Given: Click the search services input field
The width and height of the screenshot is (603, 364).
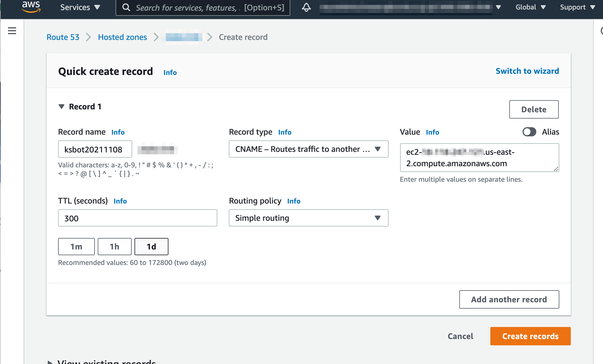Looking at the screenshot, I should pos(203,7).
